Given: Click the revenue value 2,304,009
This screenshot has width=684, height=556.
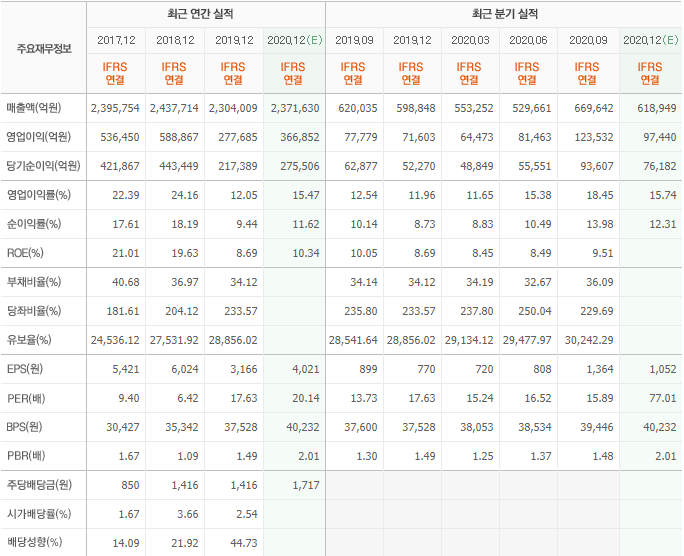Looking at the screenshot, I should tap(233, 108).
